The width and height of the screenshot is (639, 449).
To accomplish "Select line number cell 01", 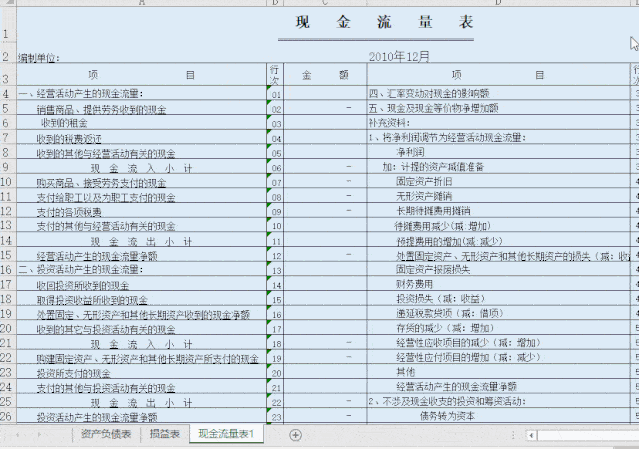I will click(275, 94).
